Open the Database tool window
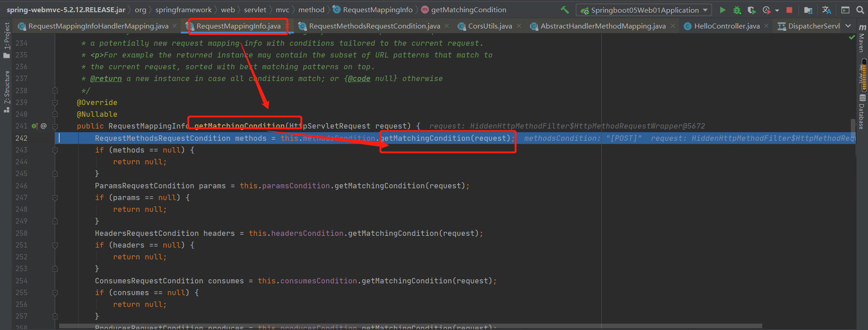The width and height of the screenshot is (868, 330). click(x=862, y=112)
